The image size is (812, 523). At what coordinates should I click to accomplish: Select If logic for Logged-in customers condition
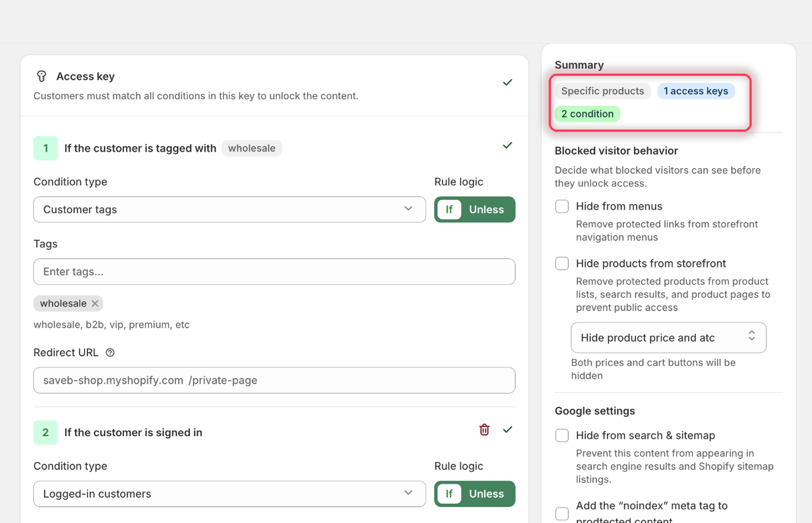click(x=449, y=494)
